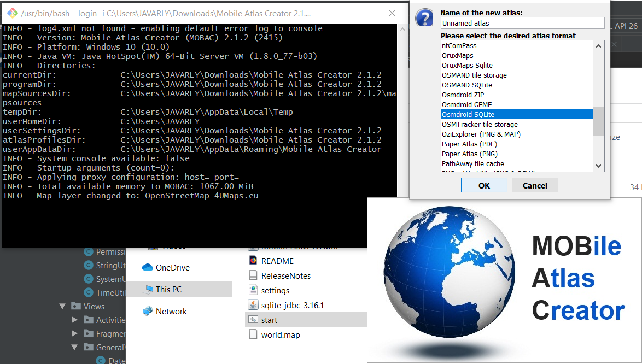The width and height of the screenshot is (642, 364).
Task: Click the ReleaseNotes document icon
Action: [x=253, y=275]
